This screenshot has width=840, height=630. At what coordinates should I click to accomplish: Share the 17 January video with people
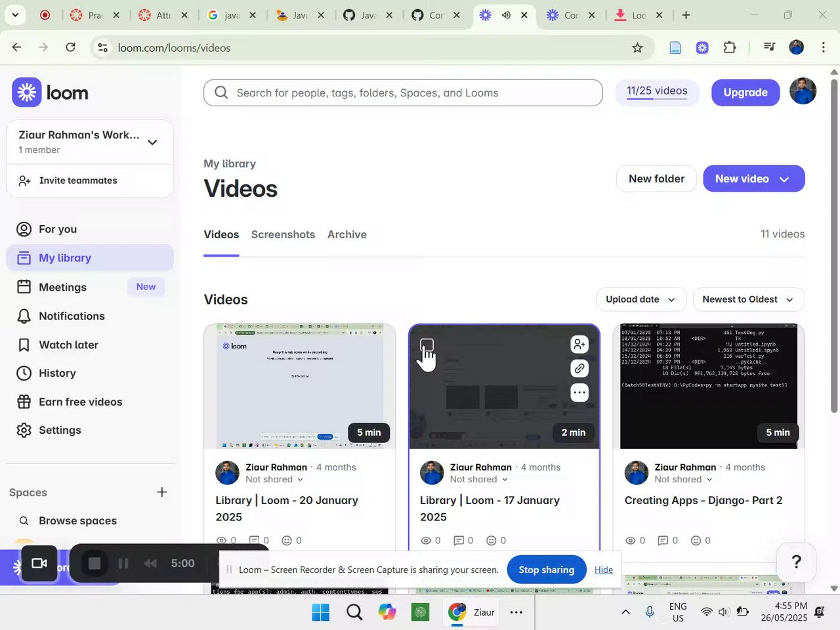tap(579, 345)
